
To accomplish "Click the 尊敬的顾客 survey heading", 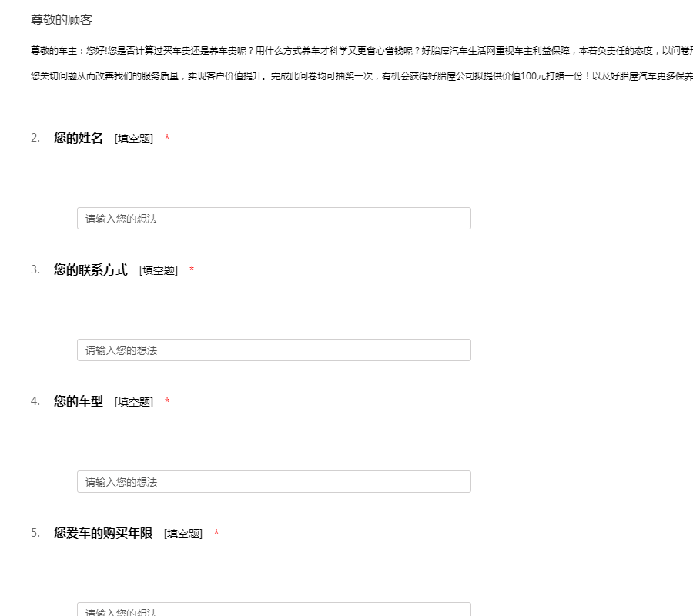I will [62, 20].
